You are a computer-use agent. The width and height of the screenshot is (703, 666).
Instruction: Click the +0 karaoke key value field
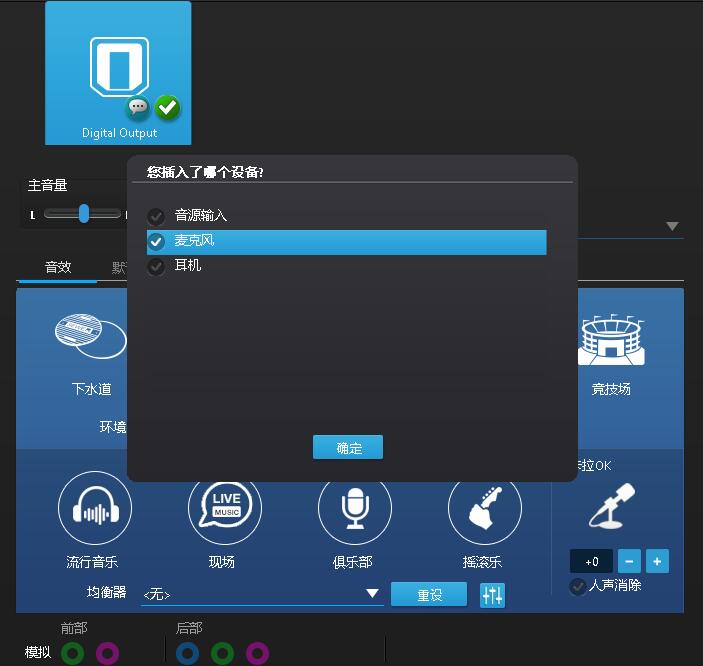591,561
